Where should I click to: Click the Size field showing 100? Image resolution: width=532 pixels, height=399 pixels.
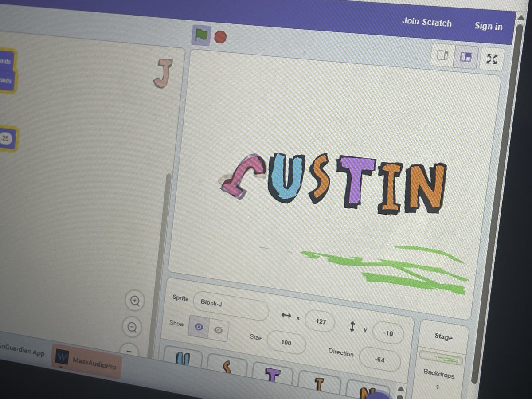tap(286, 342)
